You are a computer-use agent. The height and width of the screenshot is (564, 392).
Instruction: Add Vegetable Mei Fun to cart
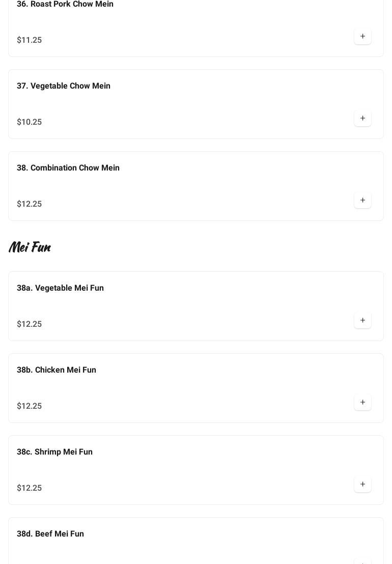coord(362,321)
